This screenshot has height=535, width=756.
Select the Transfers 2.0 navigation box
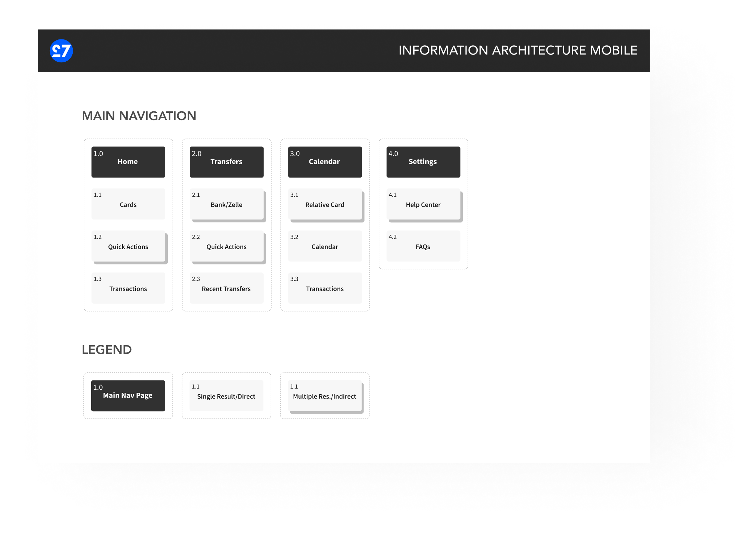pos(226,162)
